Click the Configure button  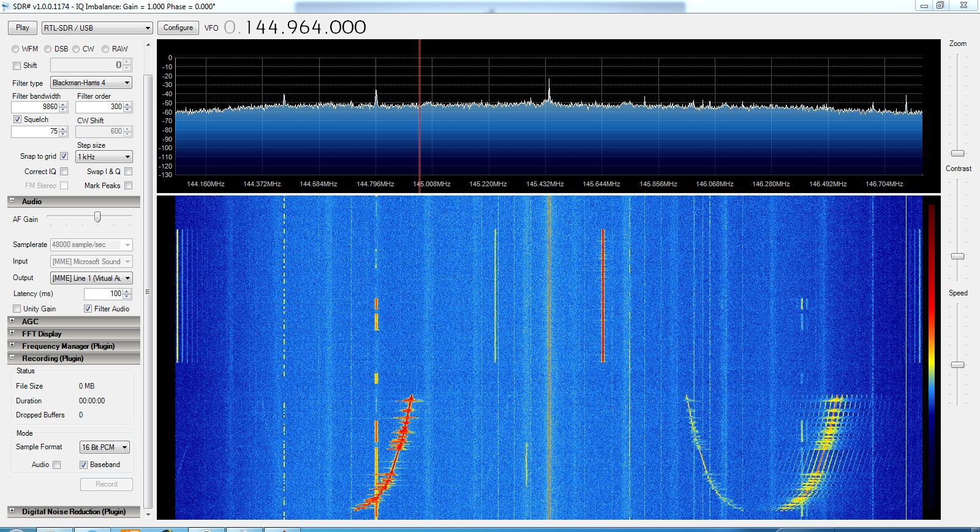click(178, 28)
